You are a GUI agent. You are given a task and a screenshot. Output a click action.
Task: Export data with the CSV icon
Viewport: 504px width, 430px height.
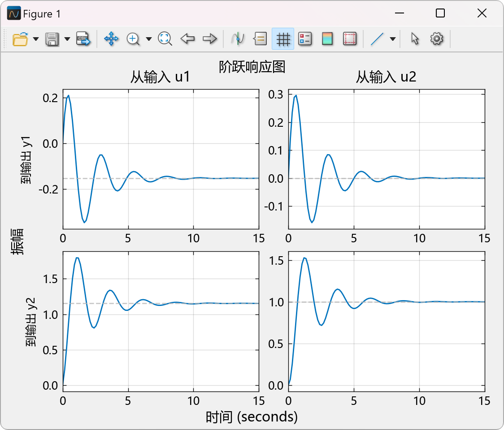pos(83,39)
